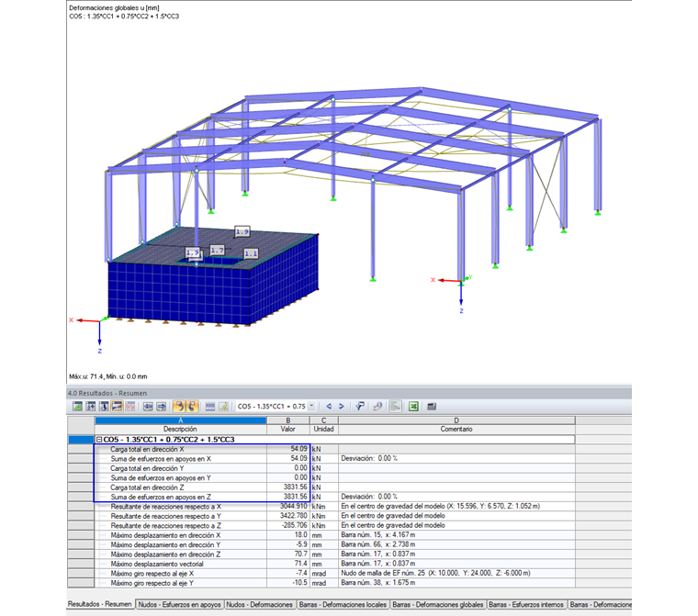Click the left-arrow table navigation icon
Image resolution: width=698 pixels, height=616 pixels.
coord(148,406)
